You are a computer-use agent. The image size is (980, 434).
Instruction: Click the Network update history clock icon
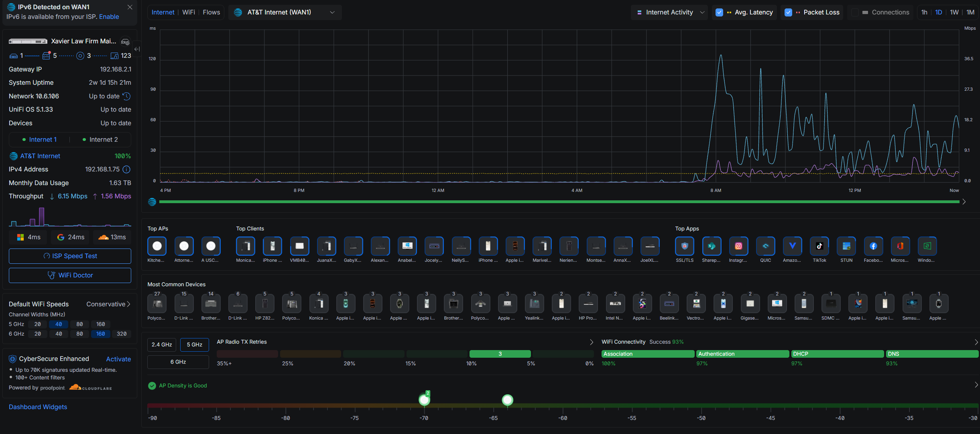tap(126, 96)
